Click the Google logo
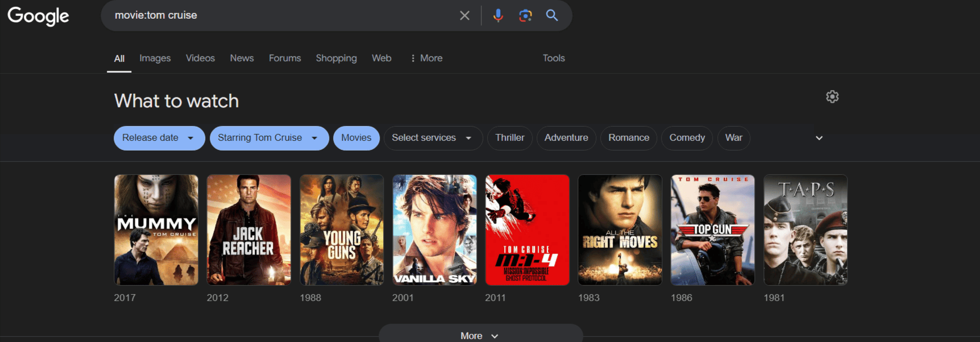Image resolution: width=980 pixels, height=342 pixels. point(38,16)
